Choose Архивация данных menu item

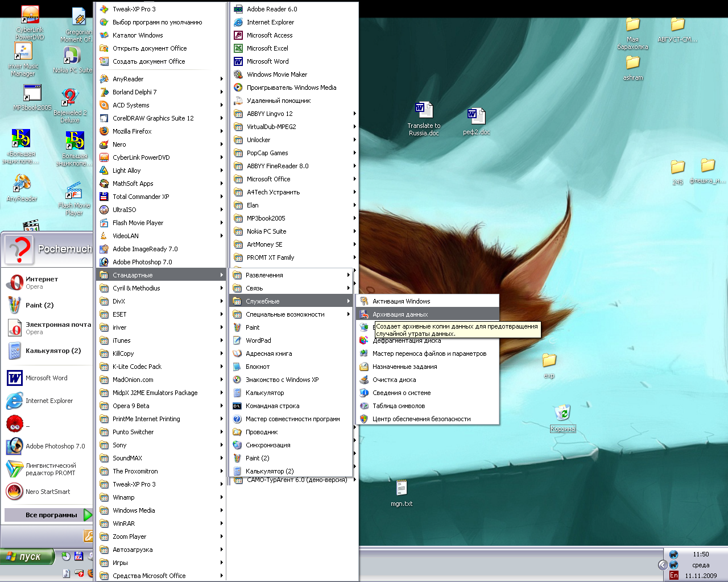pyautogui.click(x=428, y=314)
